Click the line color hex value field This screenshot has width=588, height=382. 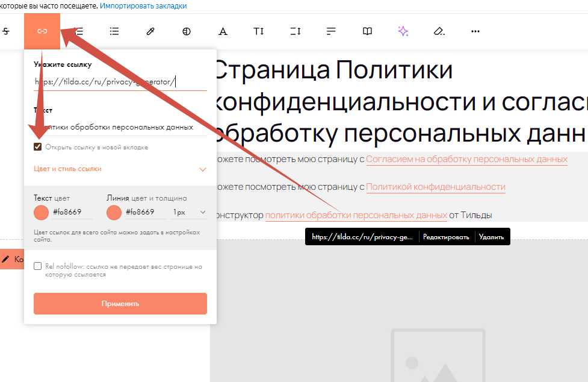145,212
